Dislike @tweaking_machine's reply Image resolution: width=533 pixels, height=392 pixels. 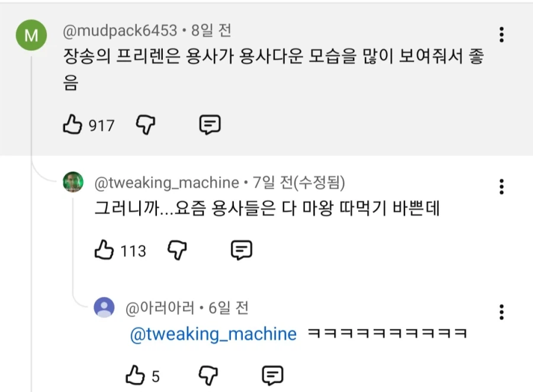coord(178,250)
